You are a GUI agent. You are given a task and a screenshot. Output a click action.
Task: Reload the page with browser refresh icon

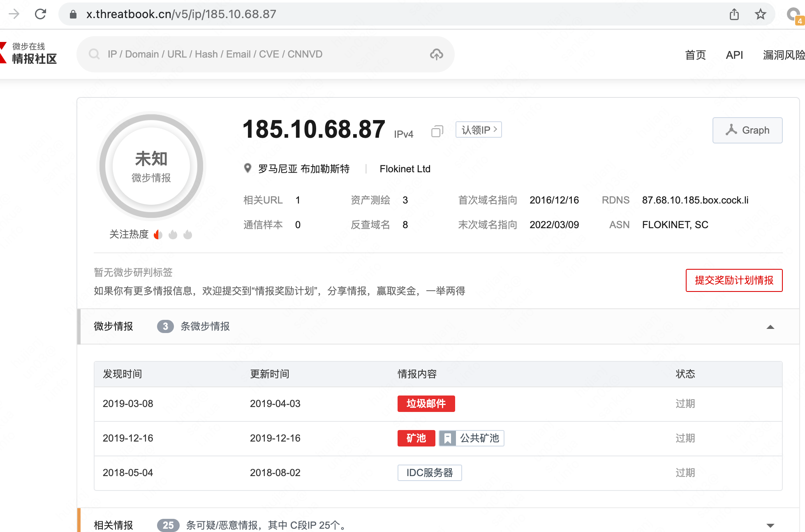(x=40, y=14)
